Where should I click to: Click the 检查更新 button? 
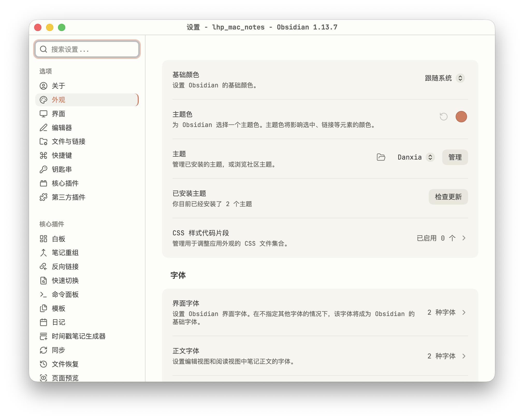tap(448, 197)
